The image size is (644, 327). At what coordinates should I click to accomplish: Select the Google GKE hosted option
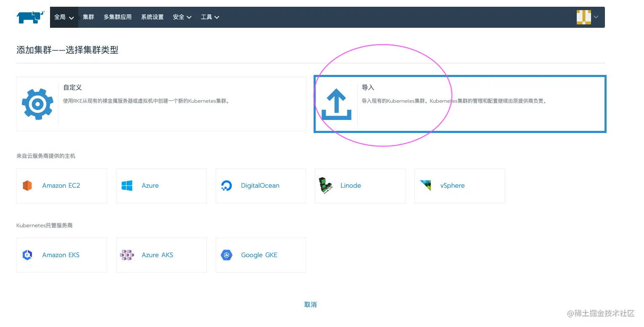(261, 255)
